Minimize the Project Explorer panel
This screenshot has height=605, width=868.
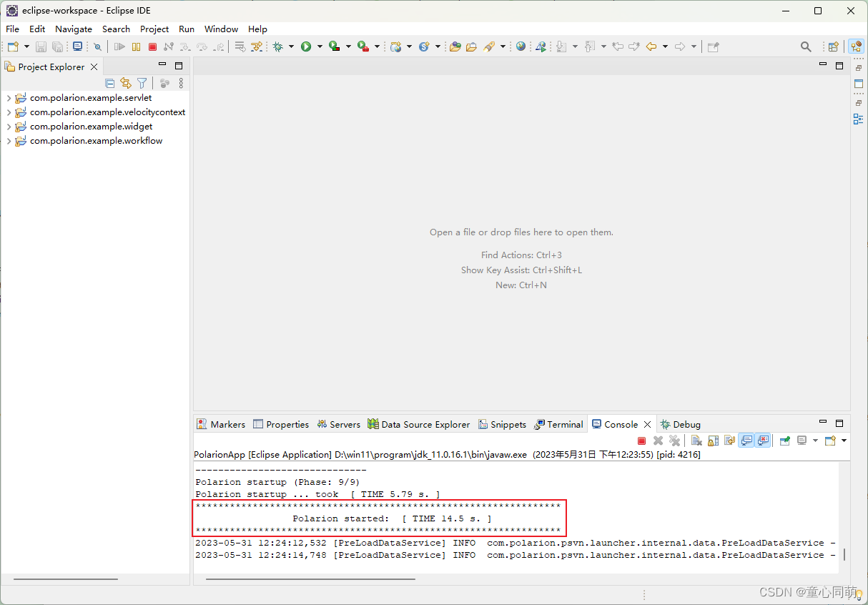pyautogui.click(x=162, y=66)
